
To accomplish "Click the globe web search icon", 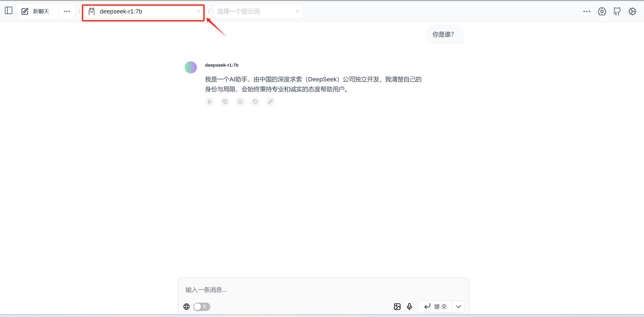I will 186,307.
